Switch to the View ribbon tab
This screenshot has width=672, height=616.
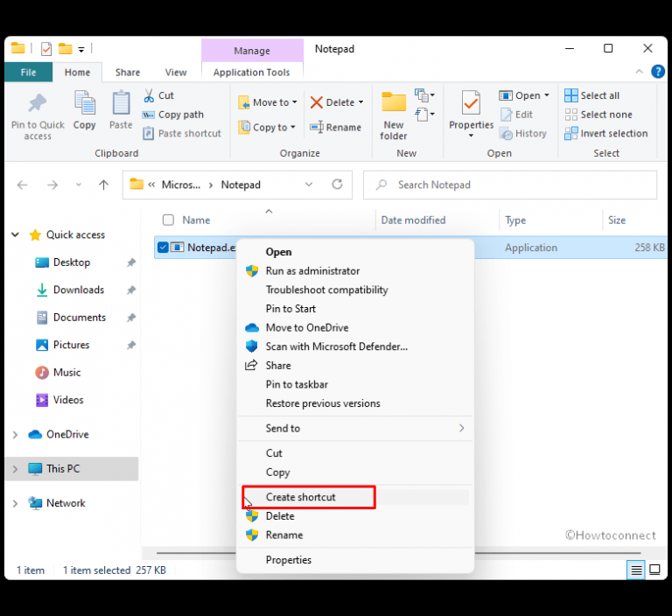pyautogui.click(x=176, y=73)
